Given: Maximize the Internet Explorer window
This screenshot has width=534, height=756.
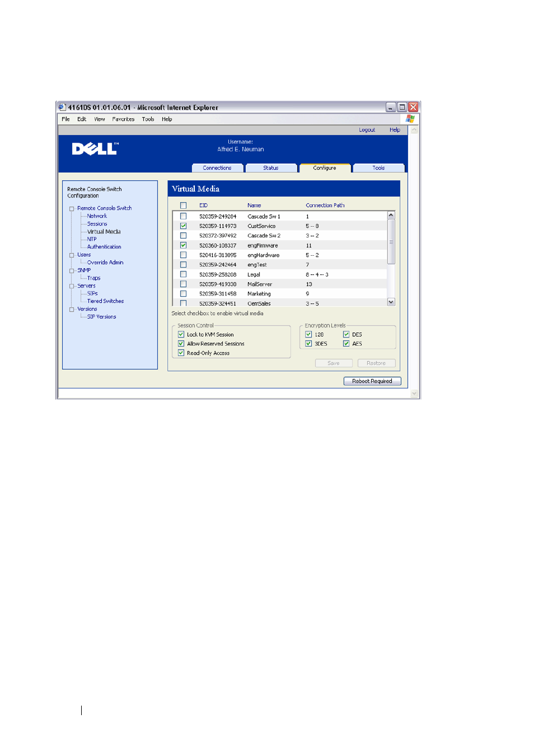Looking at the screenshot, I should tap(402, 107).
